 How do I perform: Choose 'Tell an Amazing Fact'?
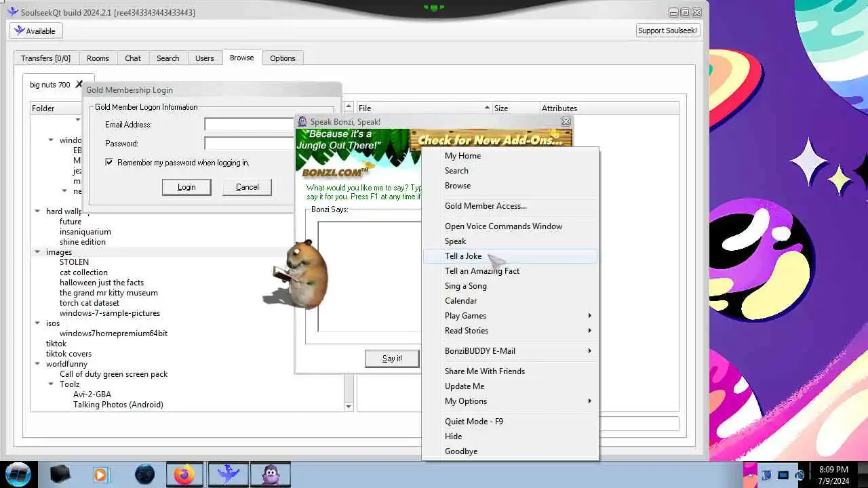pos(510,271)
